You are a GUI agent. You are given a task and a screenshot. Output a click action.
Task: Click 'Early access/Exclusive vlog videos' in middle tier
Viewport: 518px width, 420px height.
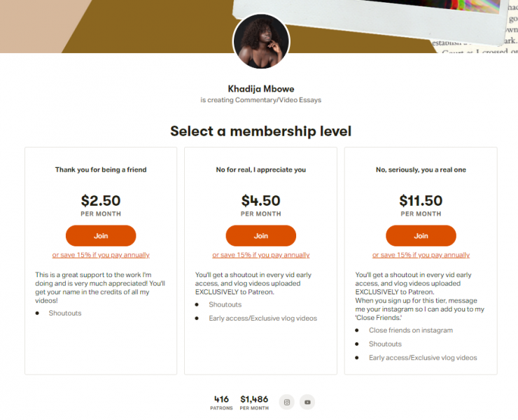[262, 318]
